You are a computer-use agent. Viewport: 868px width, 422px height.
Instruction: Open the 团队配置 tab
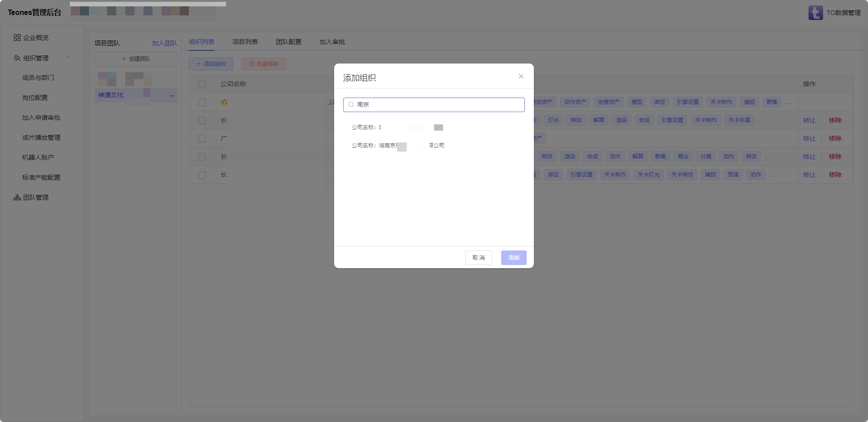(x=288, y=42)
